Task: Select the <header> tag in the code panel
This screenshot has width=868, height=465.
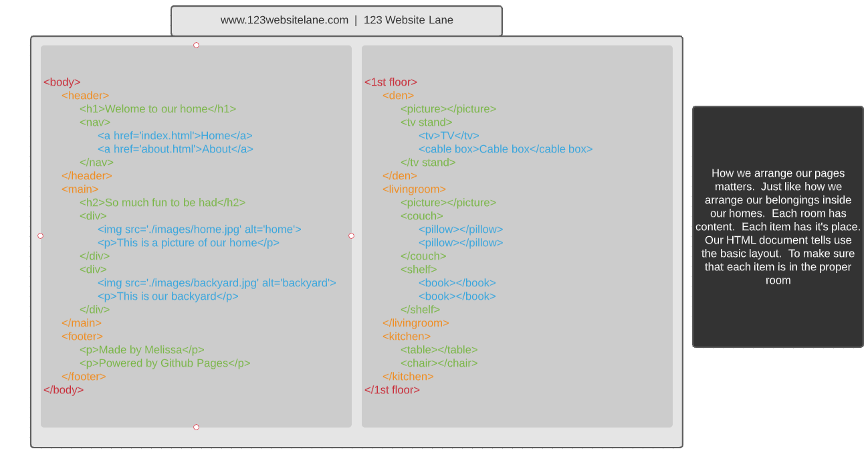Action: (85, 95)
